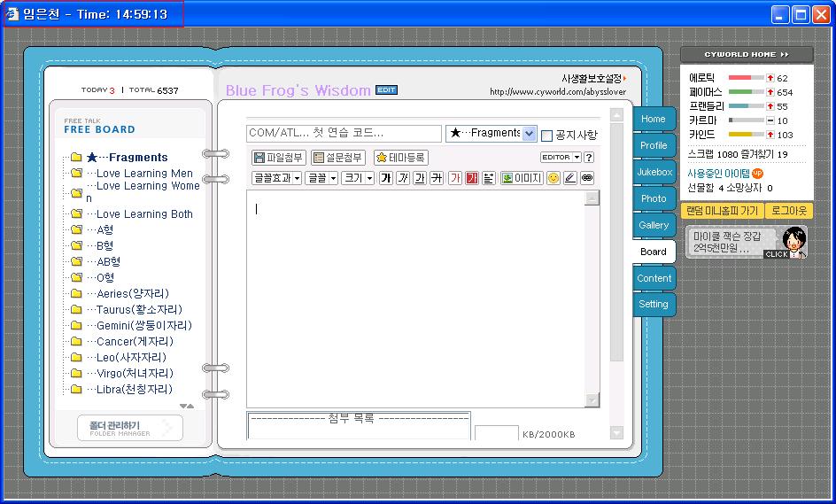Click the bold text formatting icon
This screenshot has height=504, width=836.
coord(385,178)
